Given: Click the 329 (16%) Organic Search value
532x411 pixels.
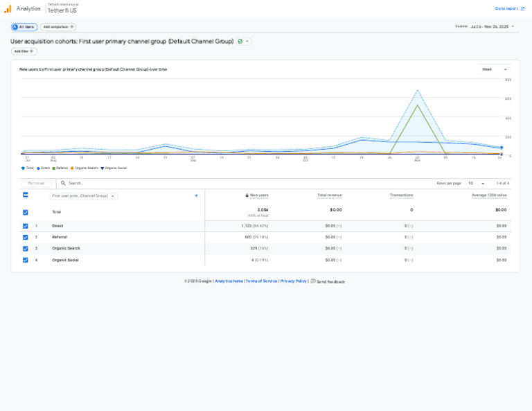Looking at the screenshot, I should 259,248.
